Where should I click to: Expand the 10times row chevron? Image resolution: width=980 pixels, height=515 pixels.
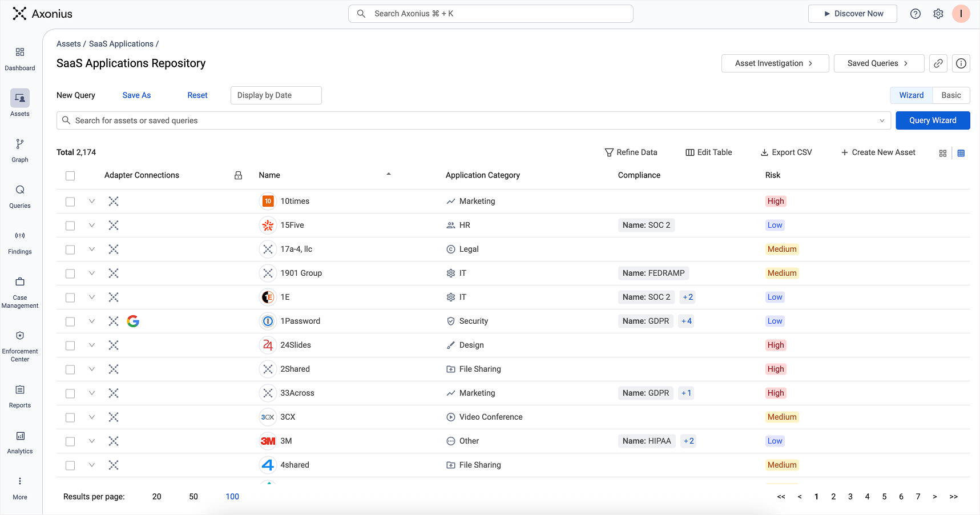pos(91,201)
